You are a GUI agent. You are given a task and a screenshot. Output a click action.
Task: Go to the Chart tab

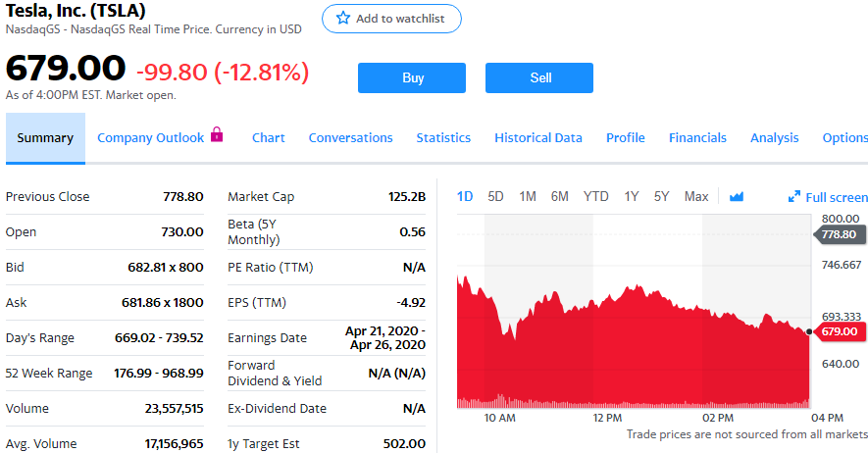click(268, 138)
